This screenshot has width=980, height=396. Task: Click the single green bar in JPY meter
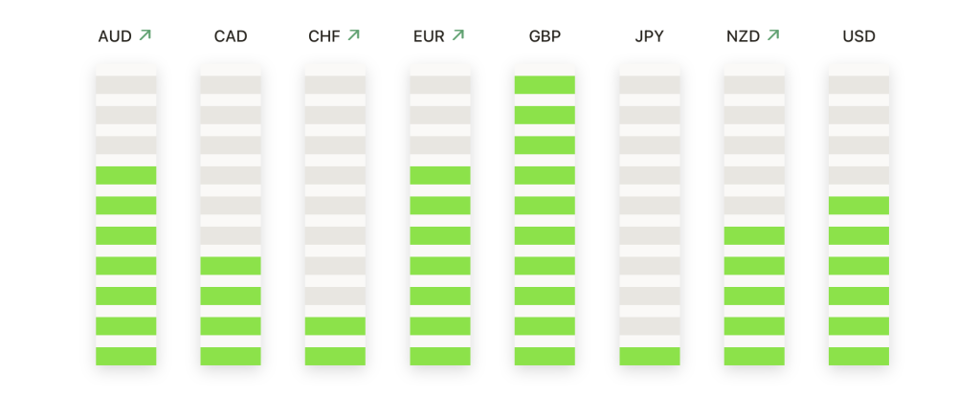click(x=650, y=356)
